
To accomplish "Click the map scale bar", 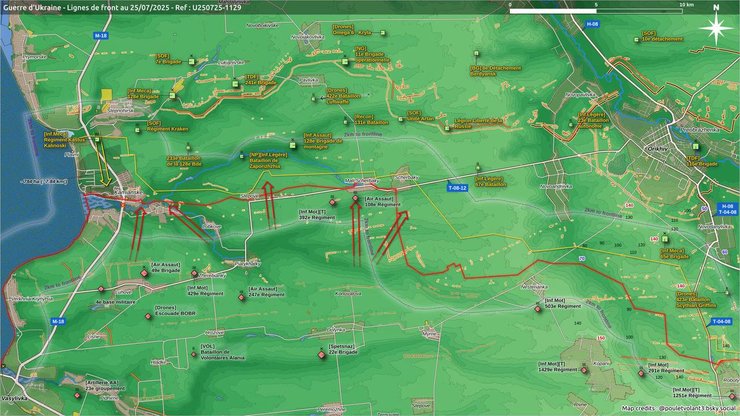I will click(x=595, y=10).
